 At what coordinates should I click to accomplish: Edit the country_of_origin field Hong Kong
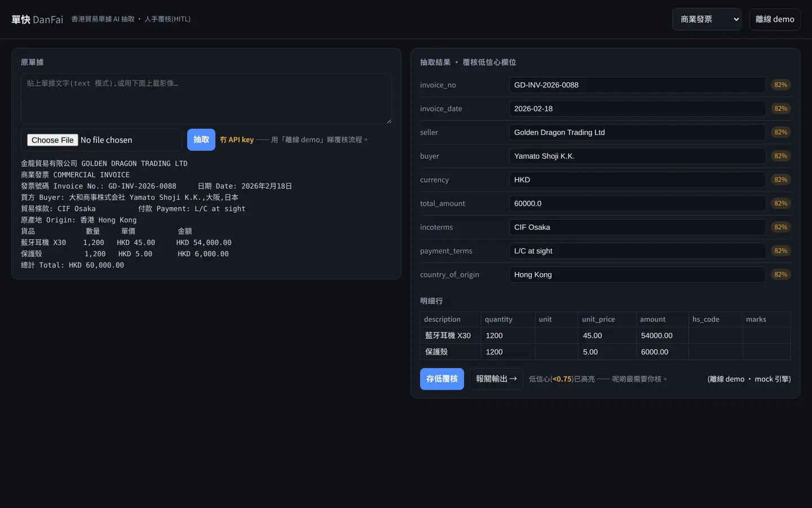tap(637, 274)
